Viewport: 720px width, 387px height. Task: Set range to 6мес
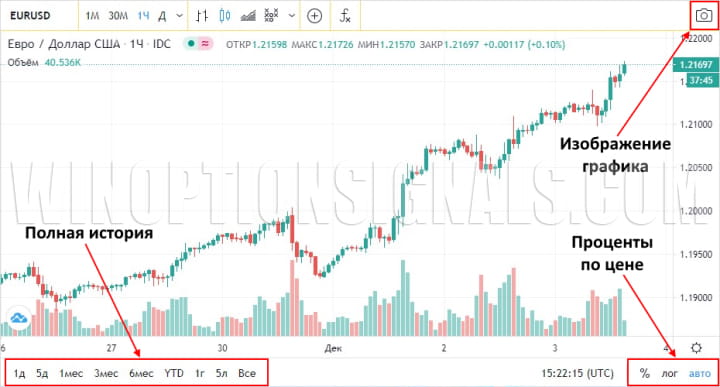(x=141, y=373)
